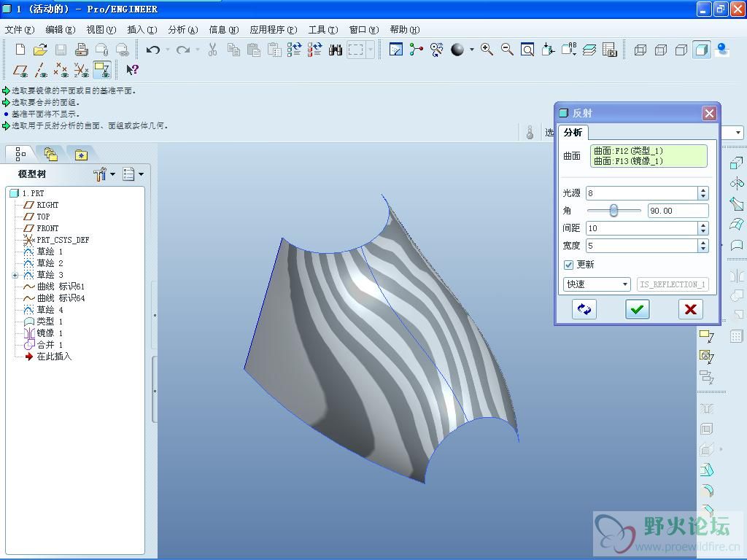The image size is (747, 560).
Task: Switch to favorites navigator tab
Action: [x=81, y=155]
